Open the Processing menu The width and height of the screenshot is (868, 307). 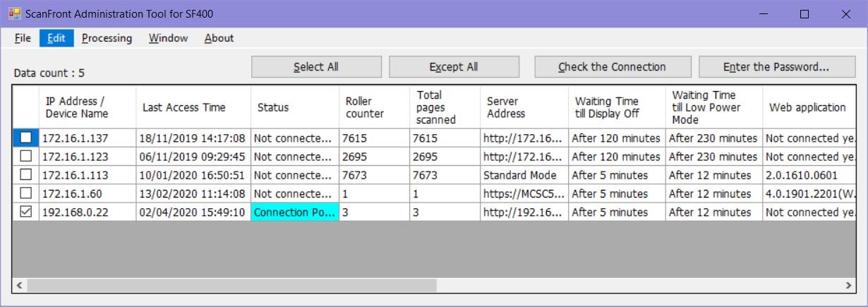pyautogui.click(x=107, y=38)
